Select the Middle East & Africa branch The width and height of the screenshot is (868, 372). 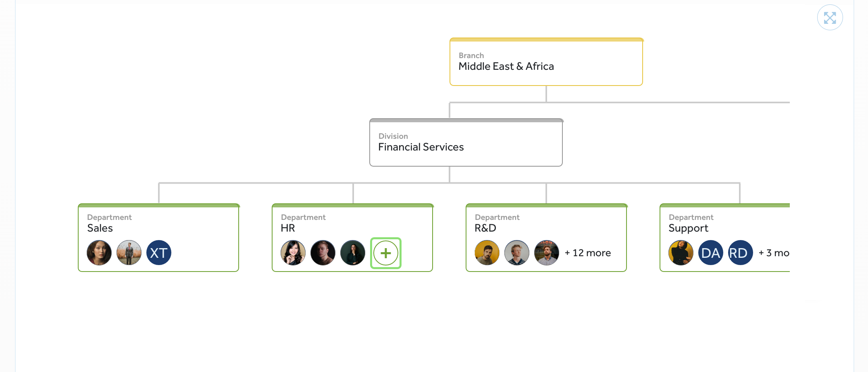pos(546,62)
